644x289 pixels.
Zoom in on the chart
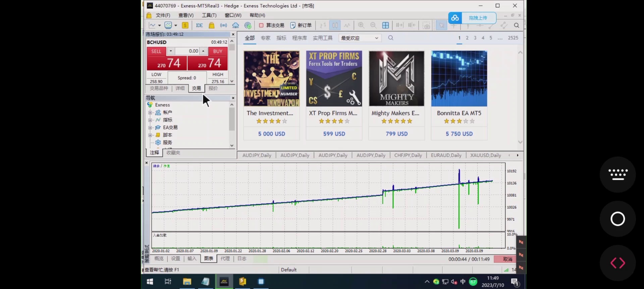(361, 25)
